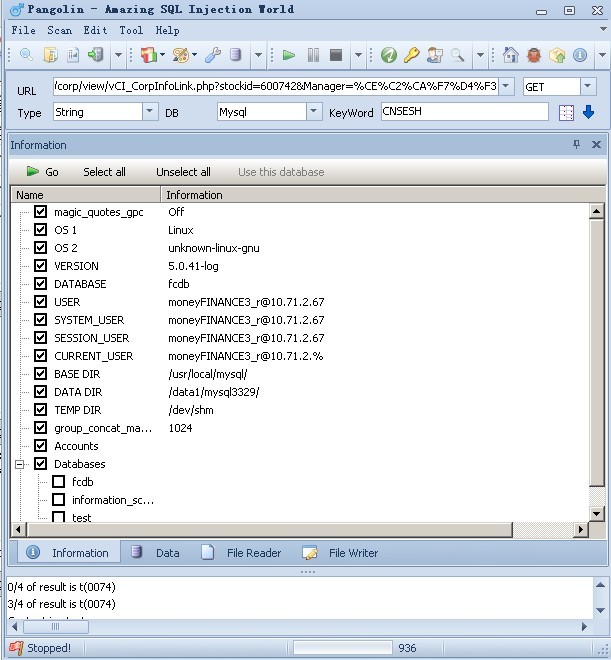Stop the scan with square stop icon
This screenshot has height=660, width=611.
click(x=336, y=55)
